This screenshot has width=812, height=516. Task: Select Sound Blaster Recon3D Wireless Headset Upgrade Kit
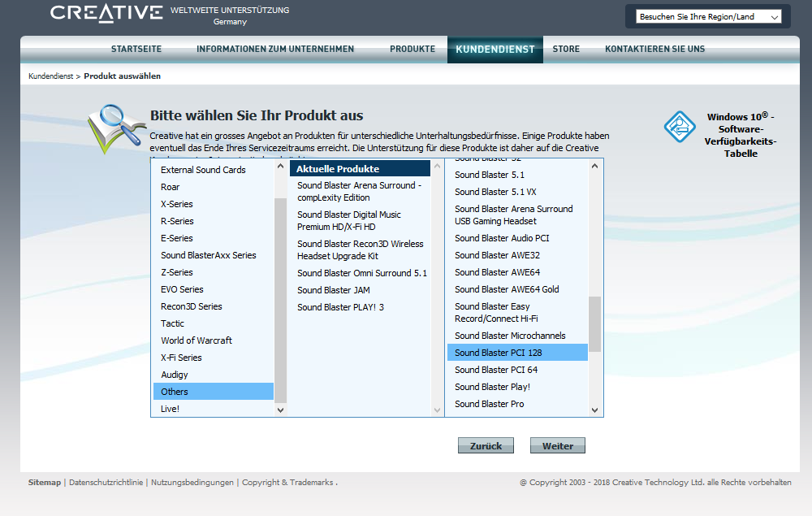pos(361,250)
